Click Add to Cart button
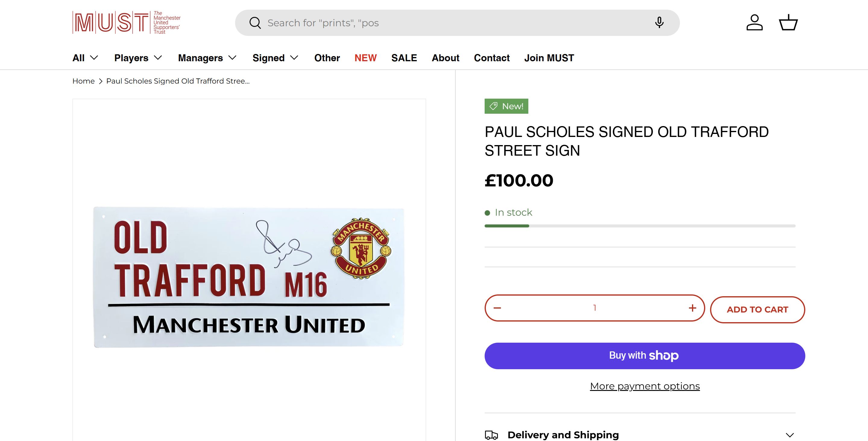 tap(757, 309)
